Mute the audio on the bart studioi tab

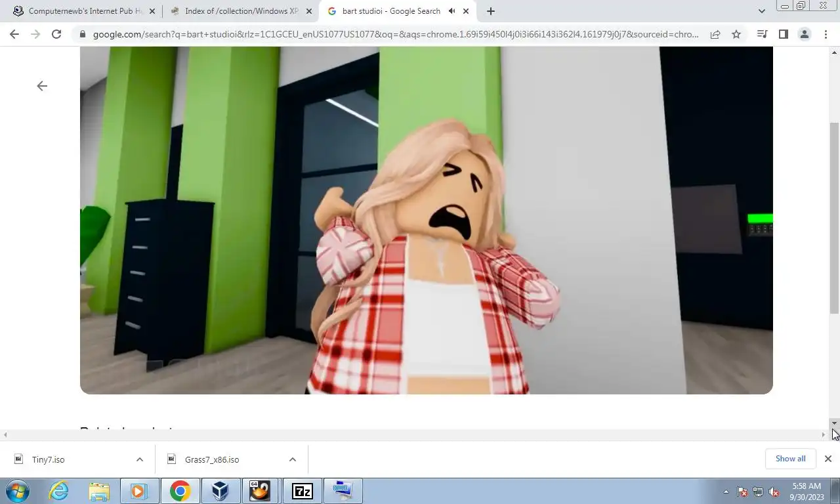[451, 11]
